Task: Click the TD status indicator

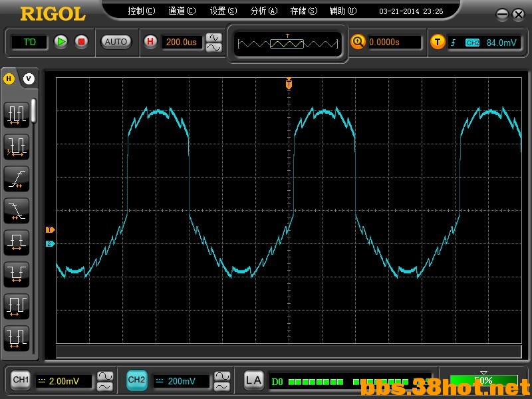Action: tap(29, 42)
